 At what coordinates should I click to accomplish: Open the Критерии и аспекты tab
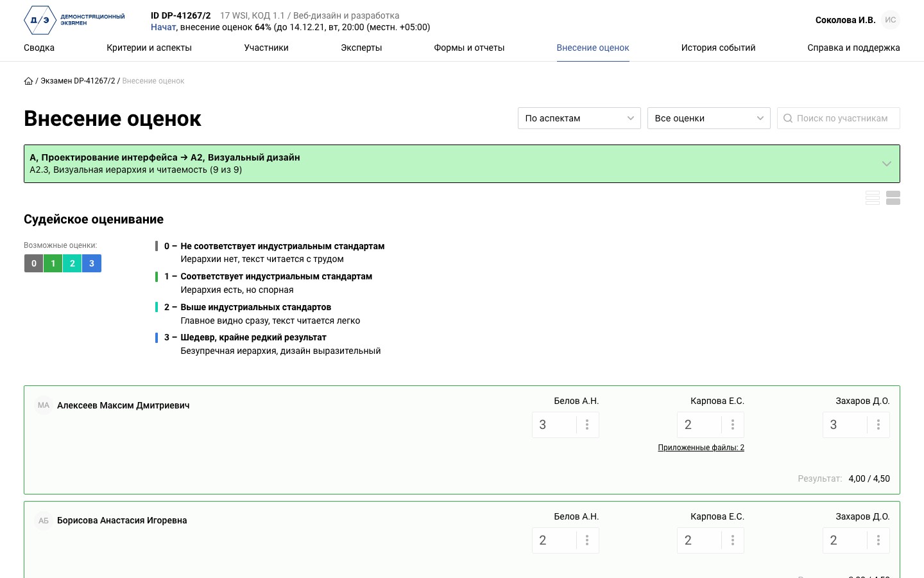(x=150, y=48)
